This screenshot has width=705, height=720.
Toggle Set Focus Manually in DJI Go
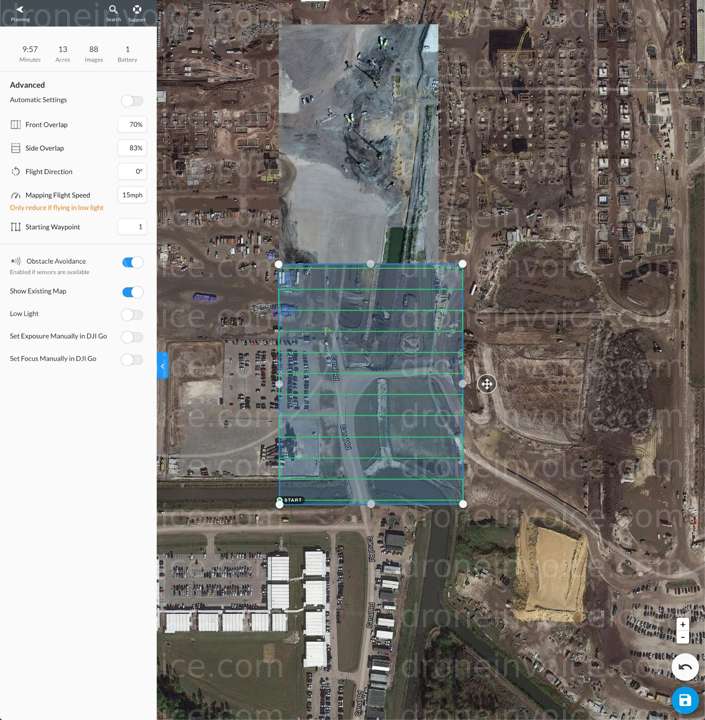click(x=132, y=359)
